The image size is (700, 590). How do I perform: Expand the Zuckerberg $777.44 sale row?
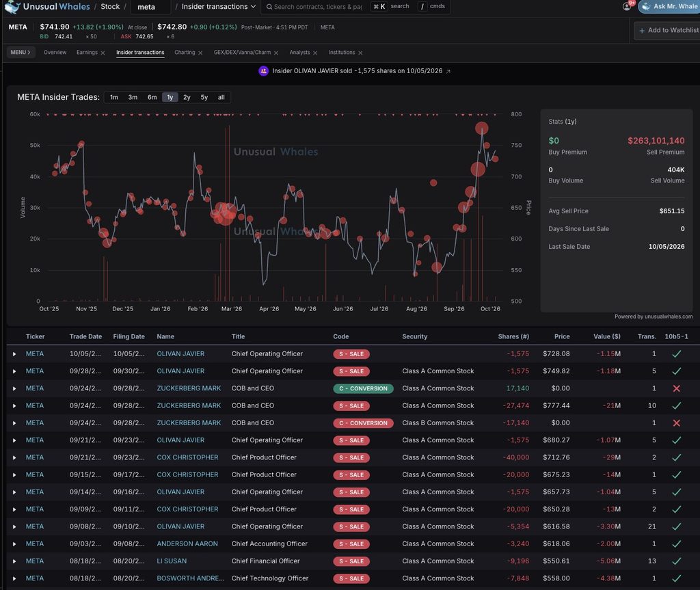(14, 406)
